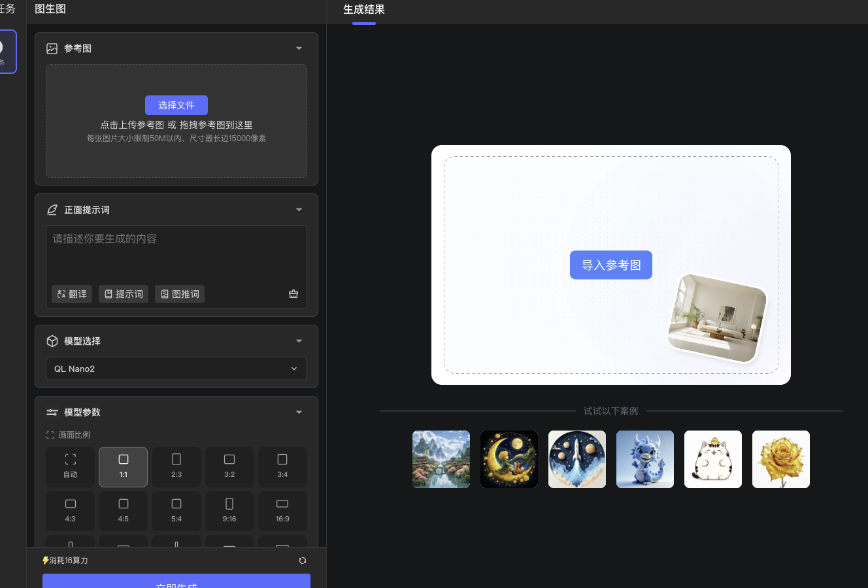Click the lightning icon next to 消耗16算力

(x=45, y=561)
